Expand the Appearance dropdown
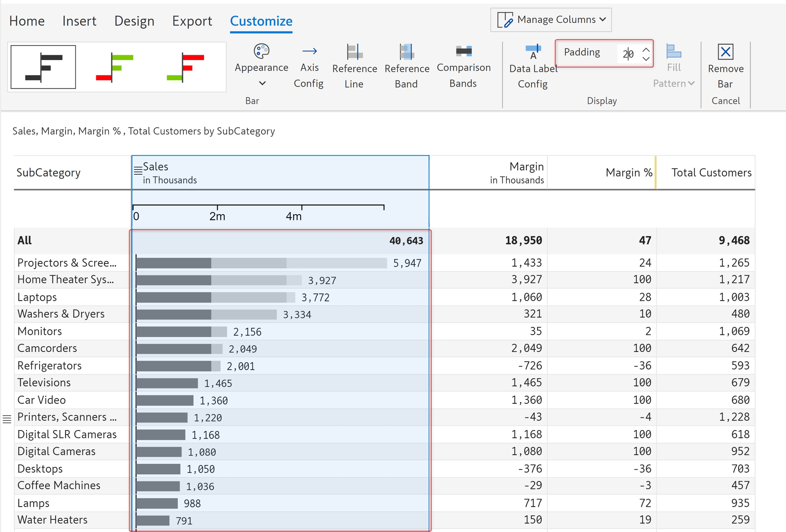This screenshot has height=532, width=786. tap(262, 83)
